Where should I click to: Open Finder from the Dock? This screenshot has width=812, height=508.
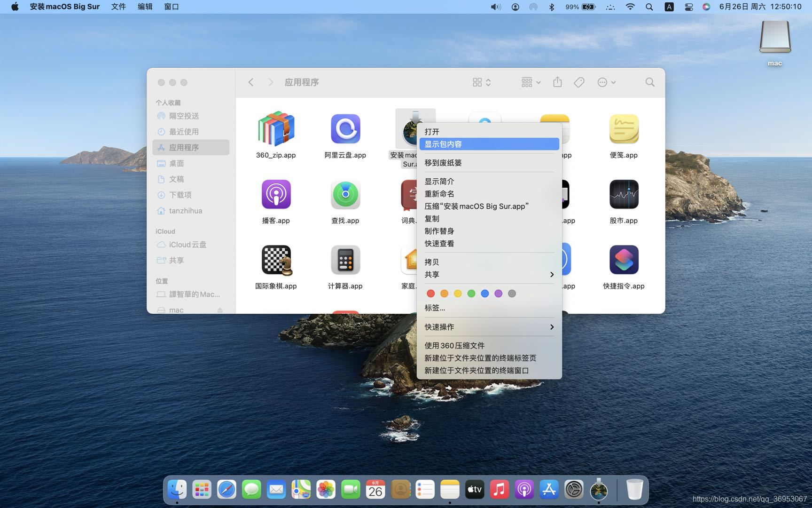177,490
